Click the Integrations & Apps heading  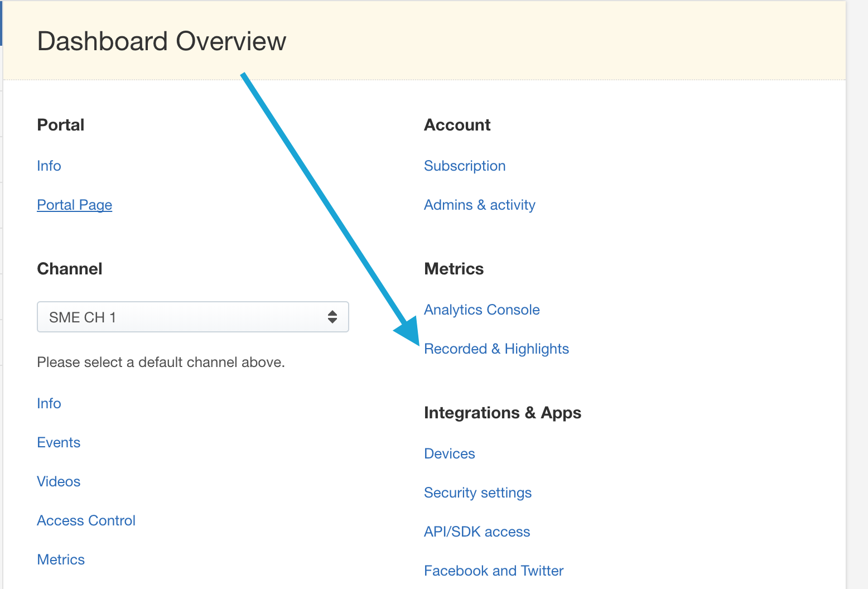503,413
